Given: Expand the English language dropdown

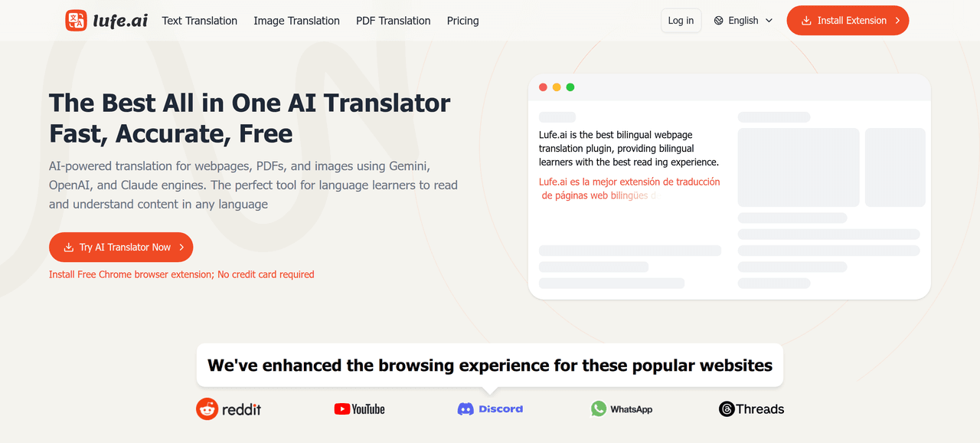Looking at the screenshot, I should coord(743,21).
